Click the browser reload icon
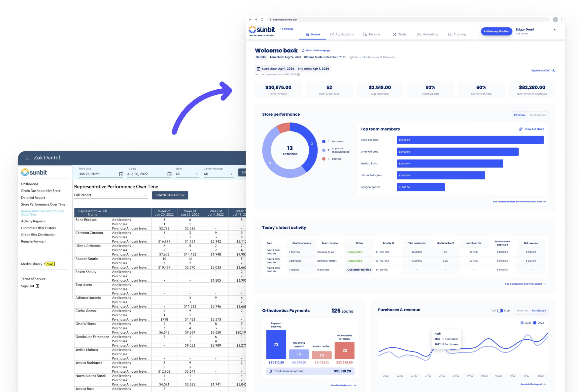Viewport: 579px width, 392px height. point(262,19)
